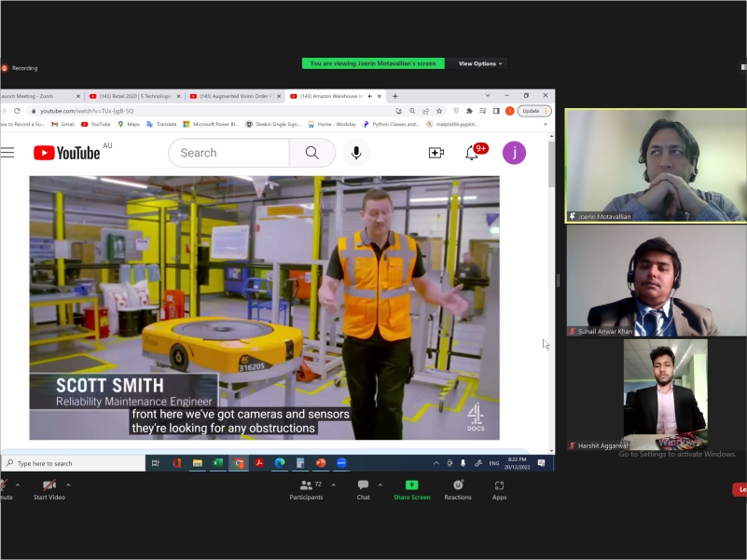Image resolution: width=747 pixels, height=560 pixels.
Task: Click the shared screen's page scrollbar
Action: (x=552, y=164)
